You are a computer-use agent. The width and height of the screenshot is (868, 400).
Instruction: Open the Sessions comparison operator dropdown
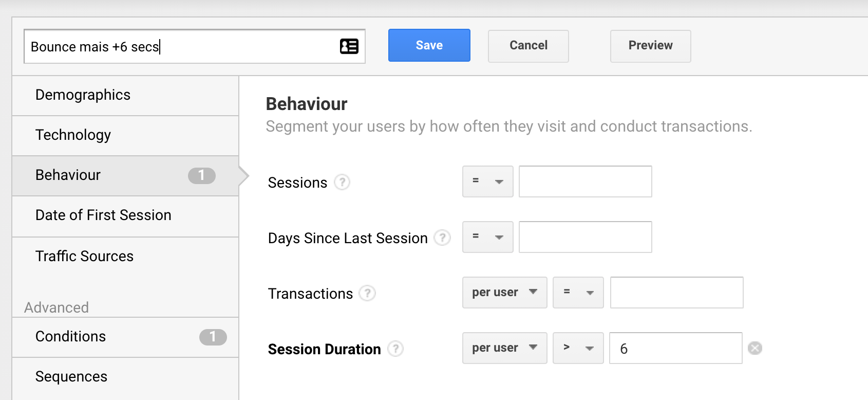[487, 181]
